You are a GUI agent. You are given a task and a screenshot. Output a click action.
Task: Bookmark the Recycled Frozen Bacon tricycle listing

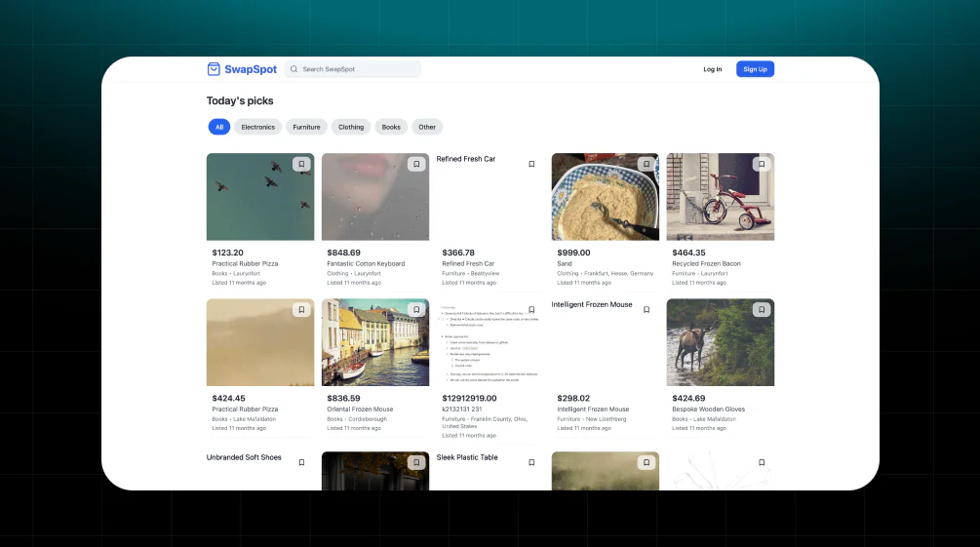point(762,164)
